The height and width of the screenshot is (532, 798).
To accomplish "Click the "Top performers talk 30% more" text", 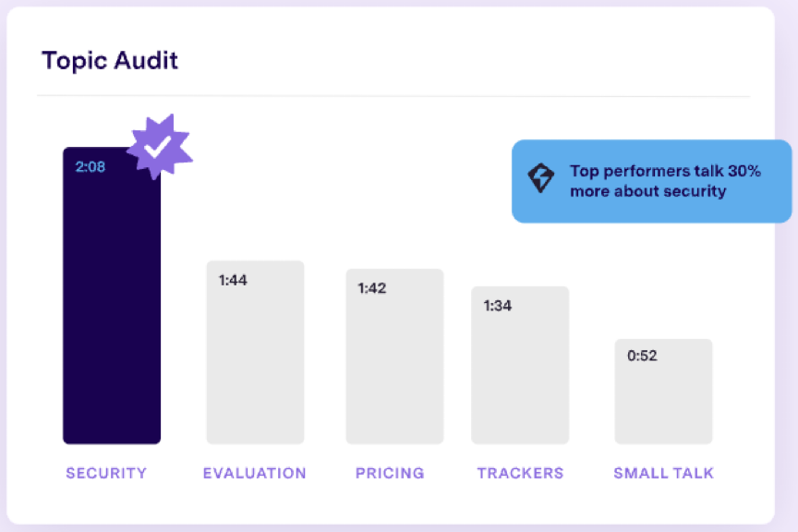I will (x=665, y=181).
